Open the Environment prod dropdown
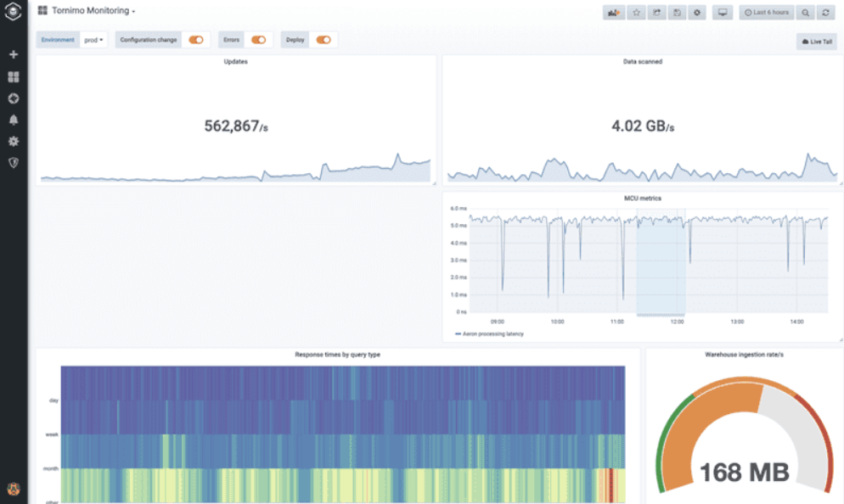Viewport: 844px width, 504px height. [x=93, y=40]
